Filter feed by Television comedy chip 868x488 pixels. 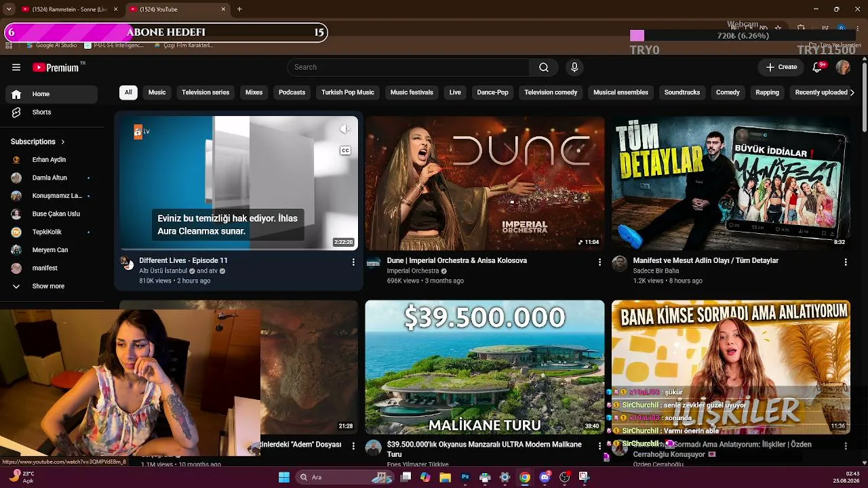click(551, 92)
